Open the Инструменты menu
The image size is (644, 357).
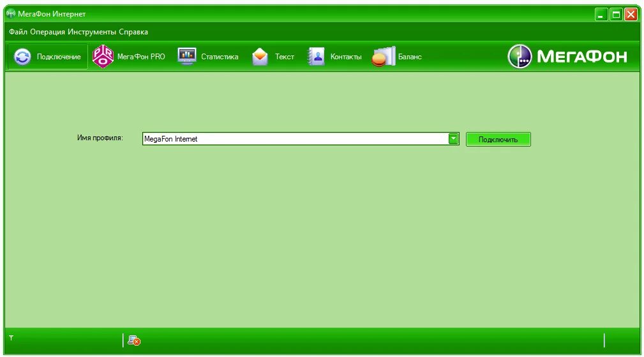point(92,32)
